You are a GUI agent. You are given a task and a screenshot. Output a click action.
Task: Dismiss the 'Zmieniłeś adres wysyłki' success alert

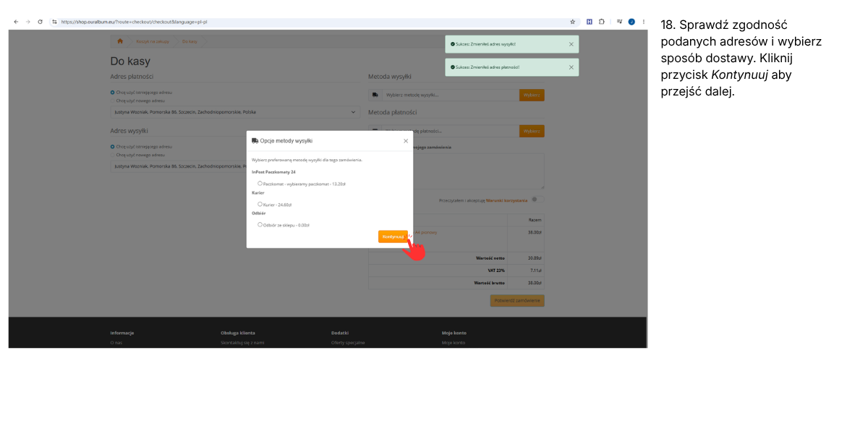click(x=571, y=44)
